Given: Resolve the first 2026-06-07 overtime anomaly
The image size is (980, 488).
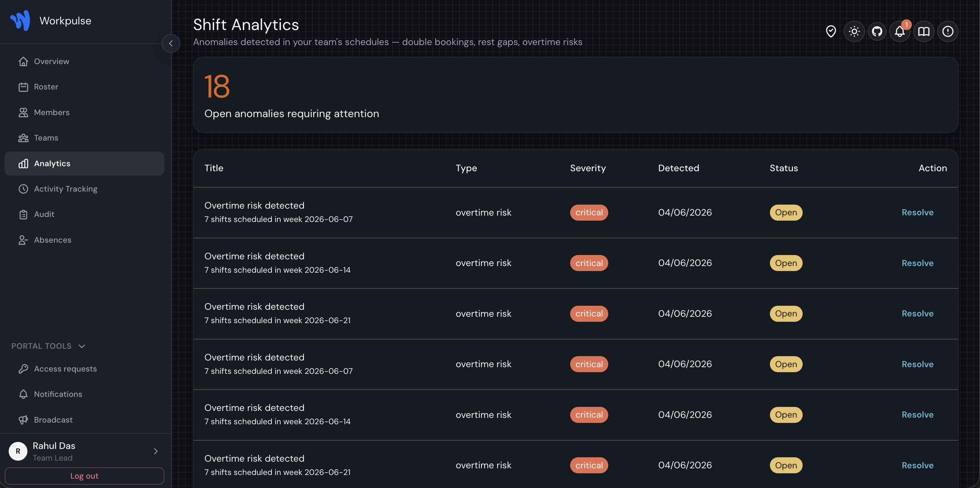Looking at the screenshot, I should (x=918, y=212).
